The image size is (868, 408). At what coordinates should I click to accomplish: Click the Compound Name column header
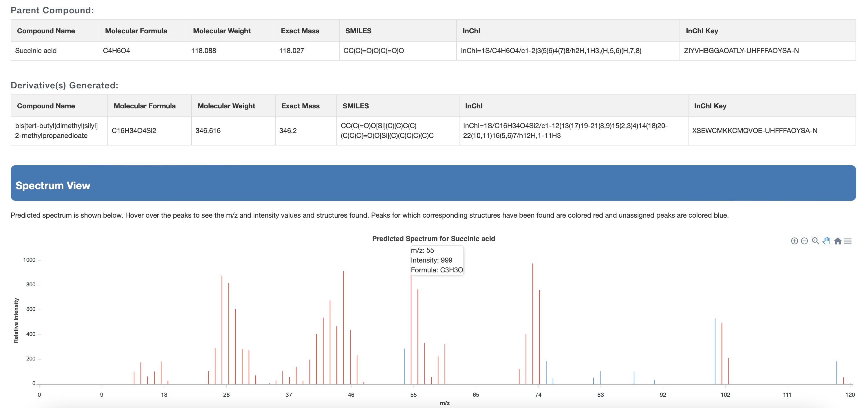pos(46,31)
